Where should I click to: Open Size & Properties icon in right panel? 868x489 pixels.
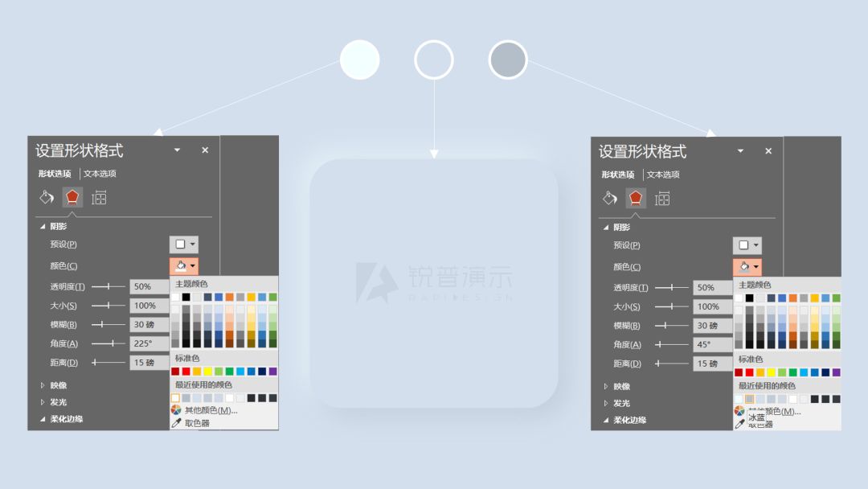click(662, 199)
